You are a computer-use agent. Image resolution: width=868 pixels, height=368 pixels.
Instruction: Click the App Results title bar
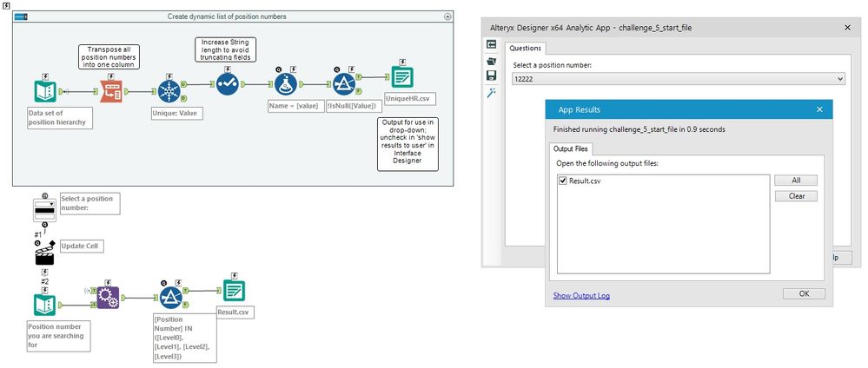point(689,109)
